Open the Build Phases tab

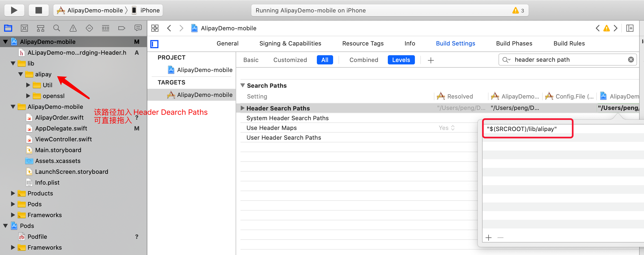coord(514,43)
